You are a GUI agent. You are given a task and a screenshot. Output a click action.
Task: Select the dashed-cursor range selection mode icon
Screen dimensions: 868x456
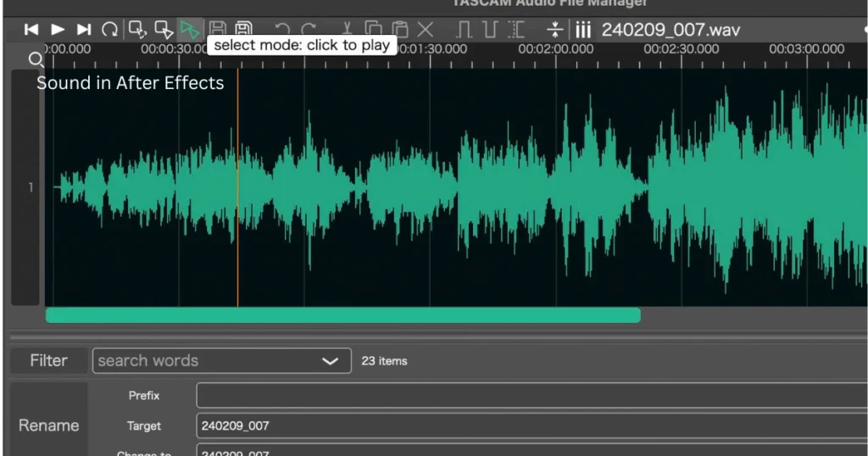[136, 30]
